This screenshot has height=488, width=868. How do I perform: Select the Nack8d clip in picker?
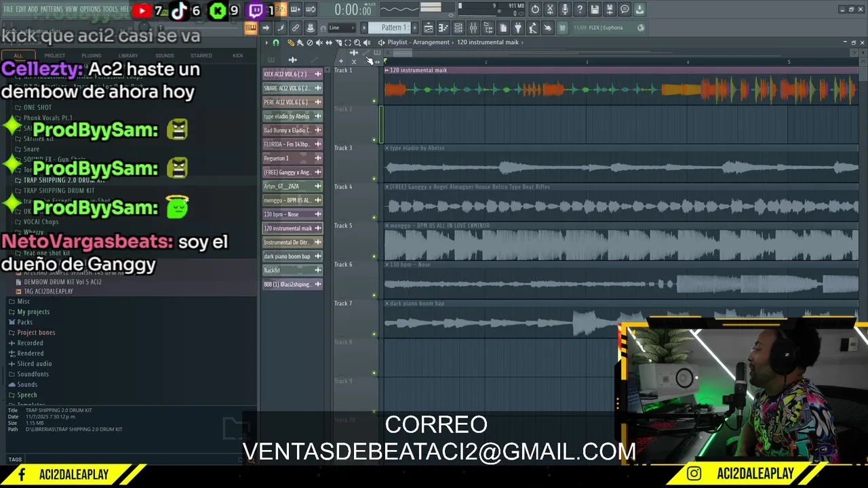pyautogui.click(x=292, y=270)
